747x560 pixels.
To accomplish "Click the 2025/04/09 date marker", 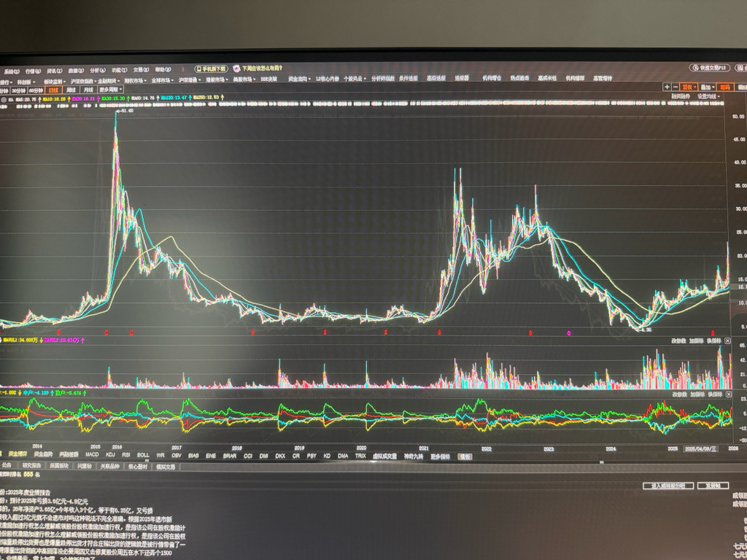I will coord(703,449).
